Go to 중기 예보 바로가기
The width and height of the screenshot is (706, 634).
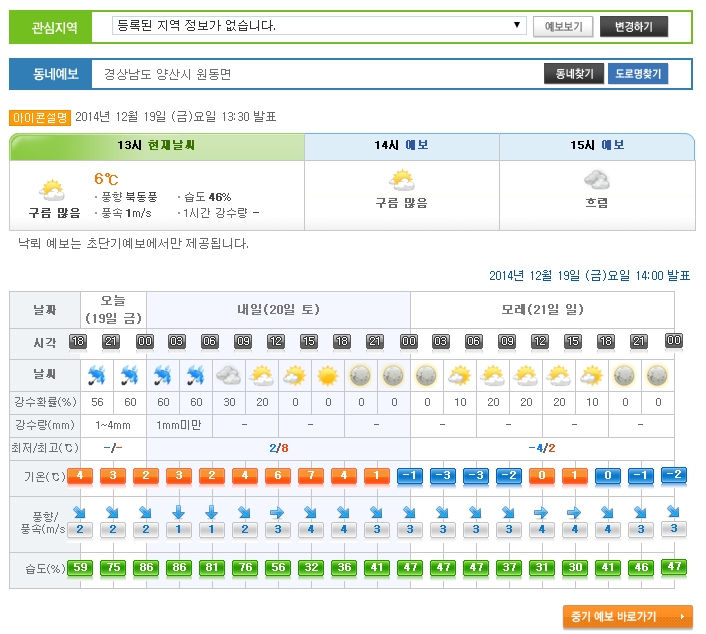pyautogui.click(x=627, y=616)
